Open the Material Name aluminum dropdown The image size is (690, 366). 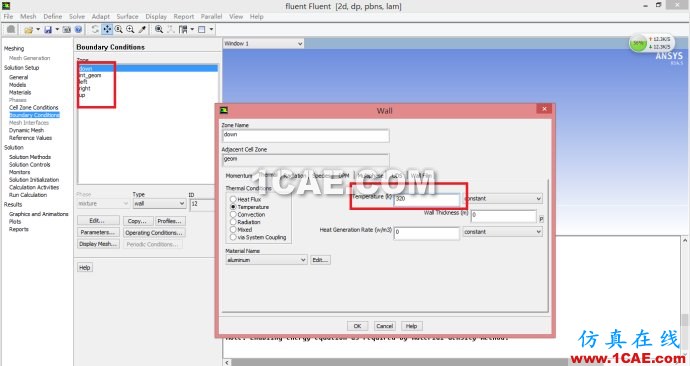[x=266, y=260]
